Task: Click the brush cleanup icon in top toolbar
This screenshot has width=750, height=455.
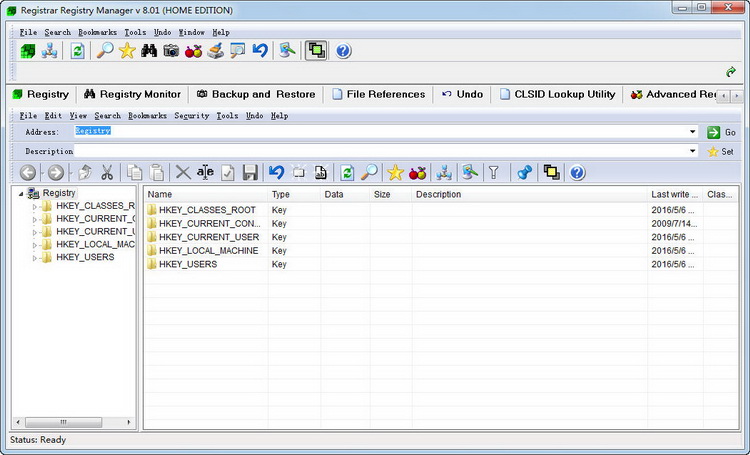Action: 216,51
